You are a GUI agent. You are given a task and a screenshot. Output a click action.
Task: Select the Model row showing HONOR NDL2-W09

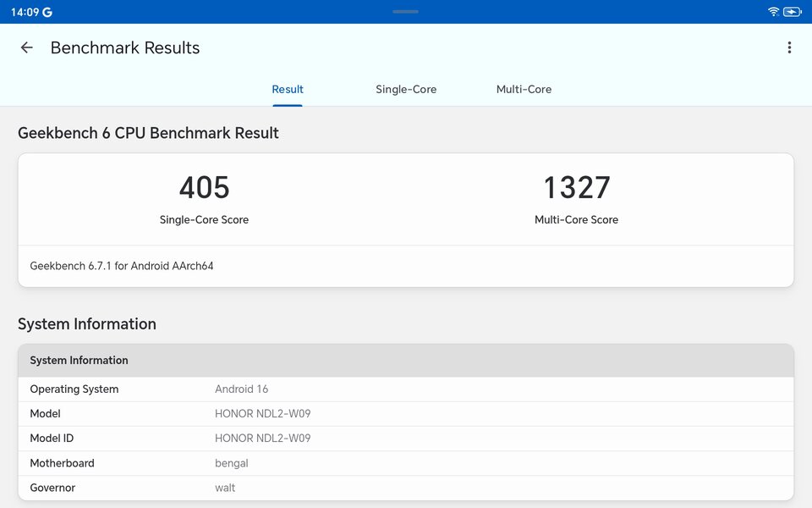tap(405, 414)
